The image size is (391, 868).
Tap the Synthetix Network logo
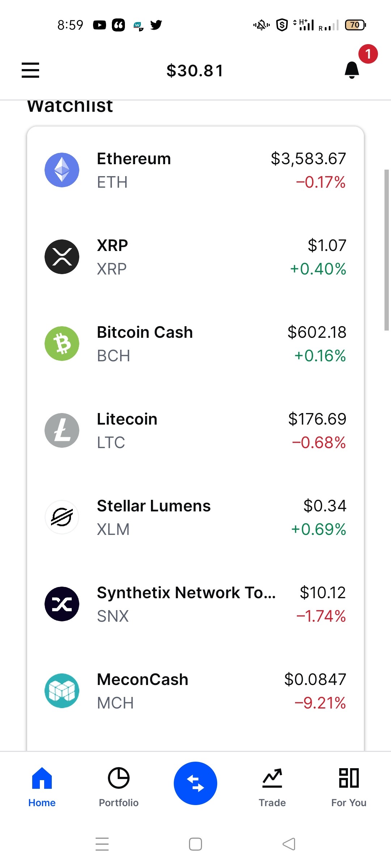(x=62, y=604)
